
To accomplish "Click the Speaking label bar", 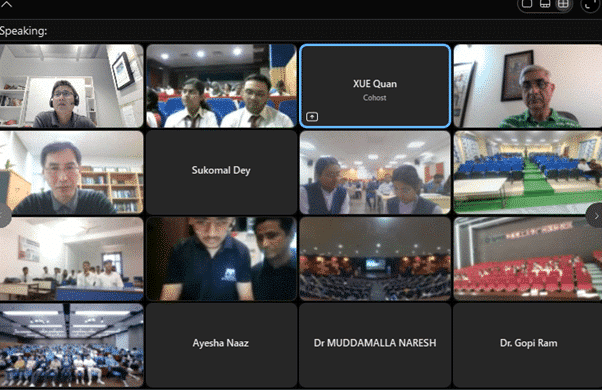I will click(x=301, y=31).
